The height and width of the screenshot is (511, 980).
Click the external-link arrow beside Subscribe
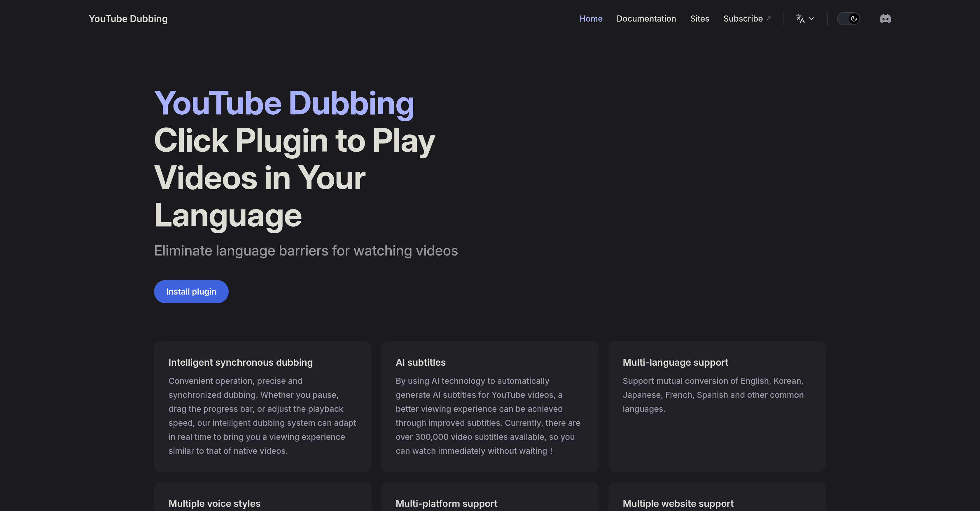tap(768, 17)
